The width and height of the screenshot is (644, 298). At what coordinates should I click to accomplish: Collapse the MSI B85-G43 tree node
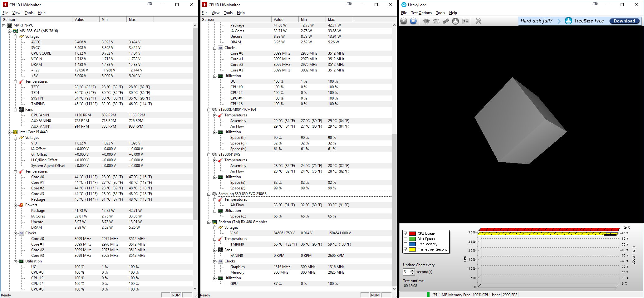[x=10, y=31]
